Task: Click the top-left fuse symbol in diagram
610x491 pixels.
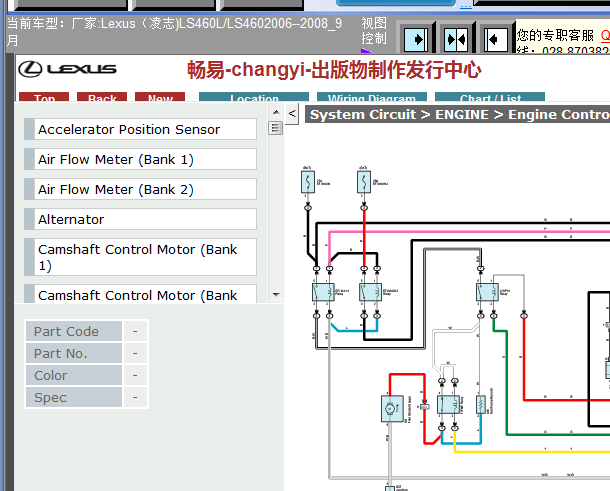Action: (x=308, y=182)
